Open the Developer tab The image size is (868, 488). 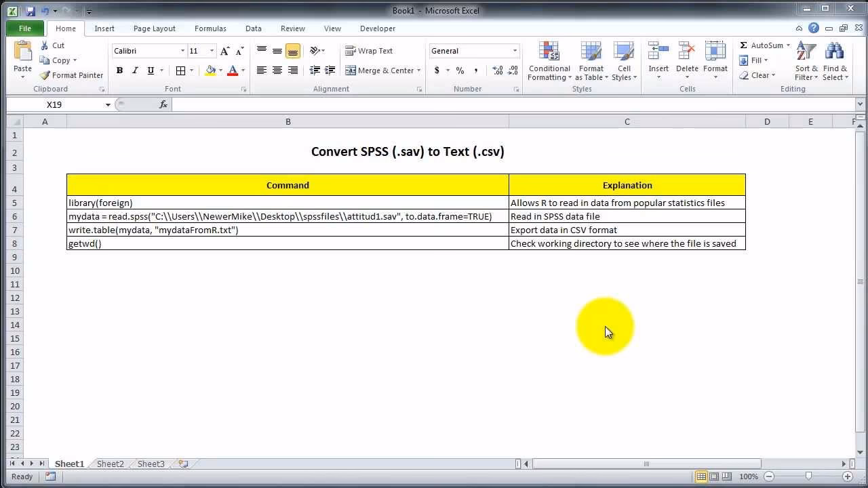click(x=378, y=28)
